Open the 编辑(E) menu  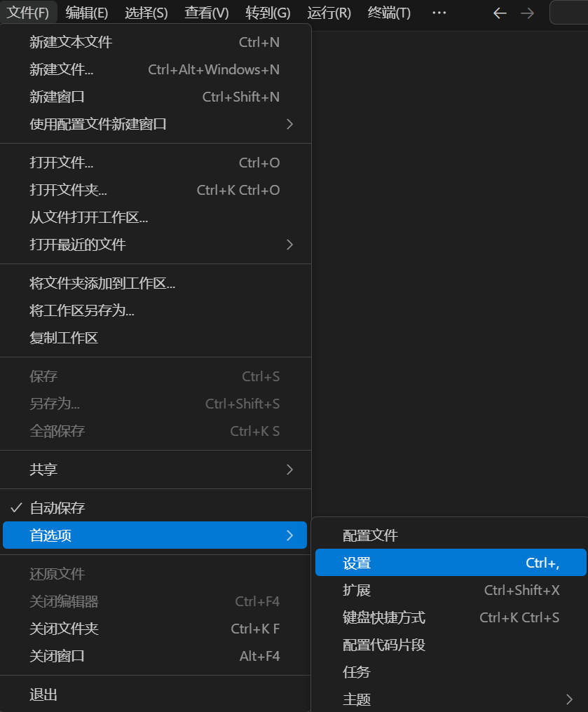pos(86,13)
